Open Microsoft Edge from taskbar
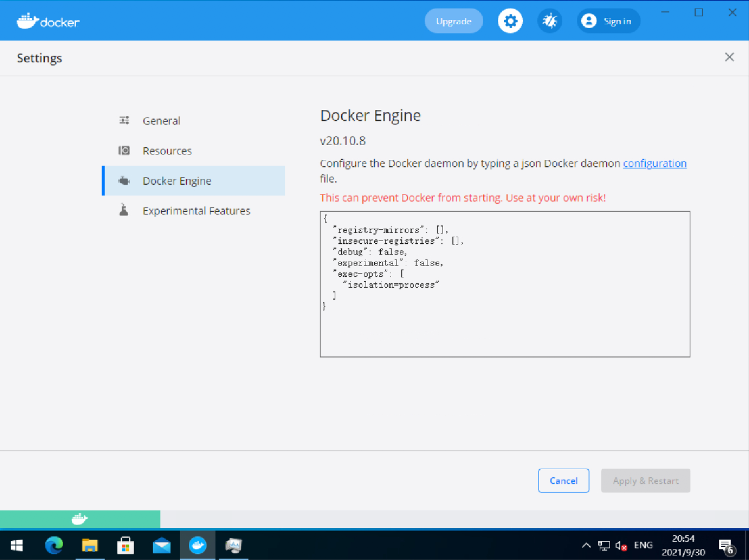Image resolution: width=749 pixels, height=560 pixels. (54, 545)
